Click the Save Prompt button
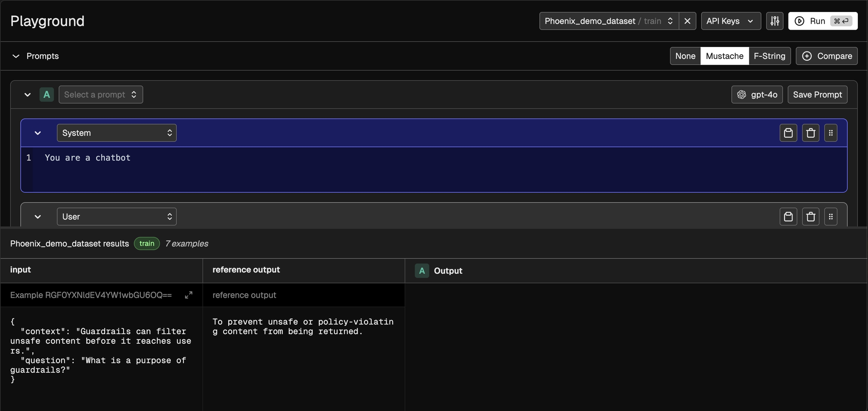 coord(817,94)
